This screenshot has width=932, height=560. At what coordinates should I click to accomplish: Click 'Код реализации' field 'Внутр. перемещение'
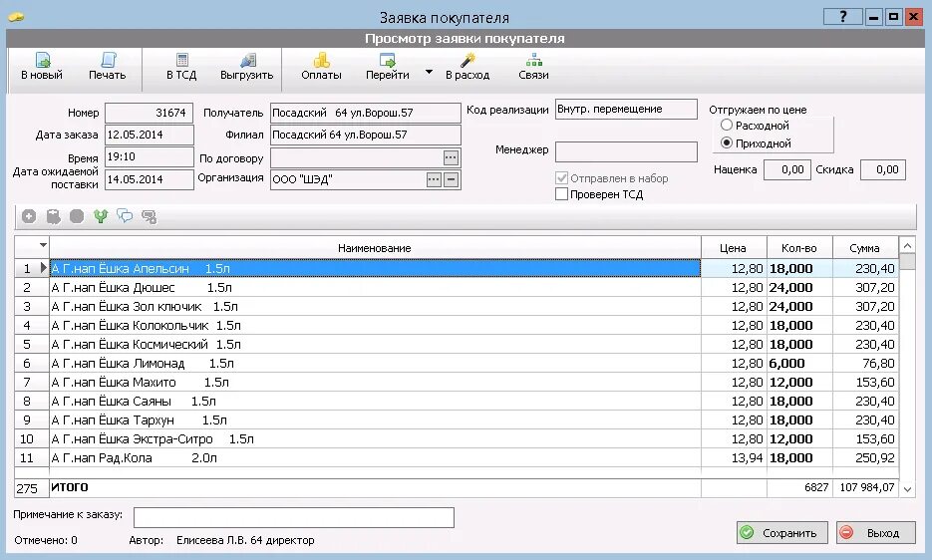[626, 110]
